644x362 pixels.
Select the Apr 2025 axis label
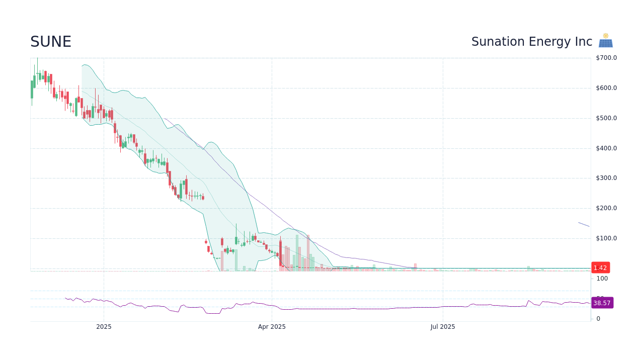(x=271, y=326)
